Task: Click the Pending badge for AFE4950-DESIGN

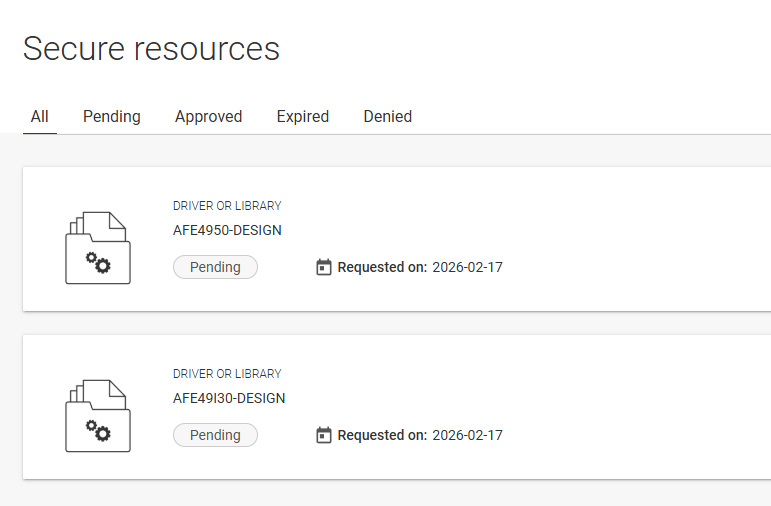Action: point(215,267)
